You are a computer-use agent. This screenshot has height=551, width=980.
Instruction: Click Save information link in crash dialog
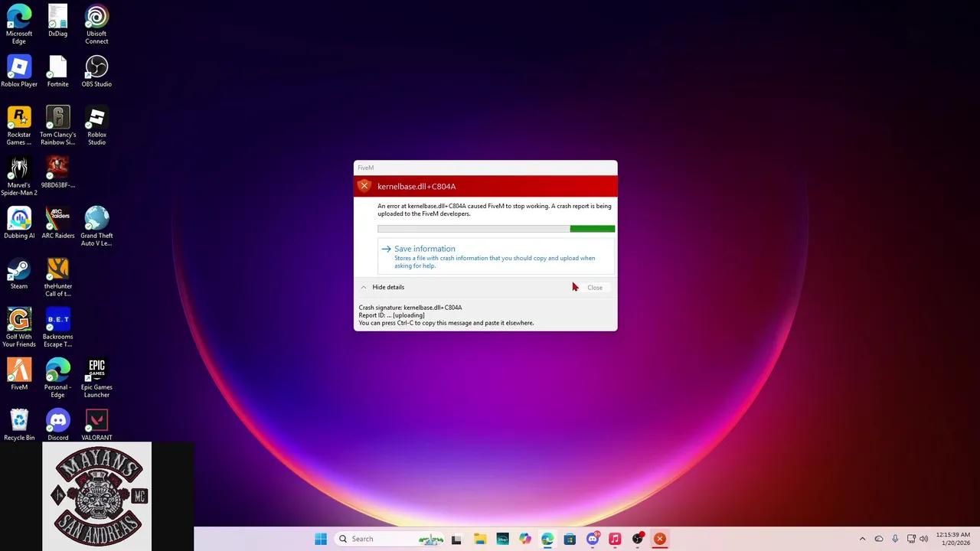tap(424, 249)
